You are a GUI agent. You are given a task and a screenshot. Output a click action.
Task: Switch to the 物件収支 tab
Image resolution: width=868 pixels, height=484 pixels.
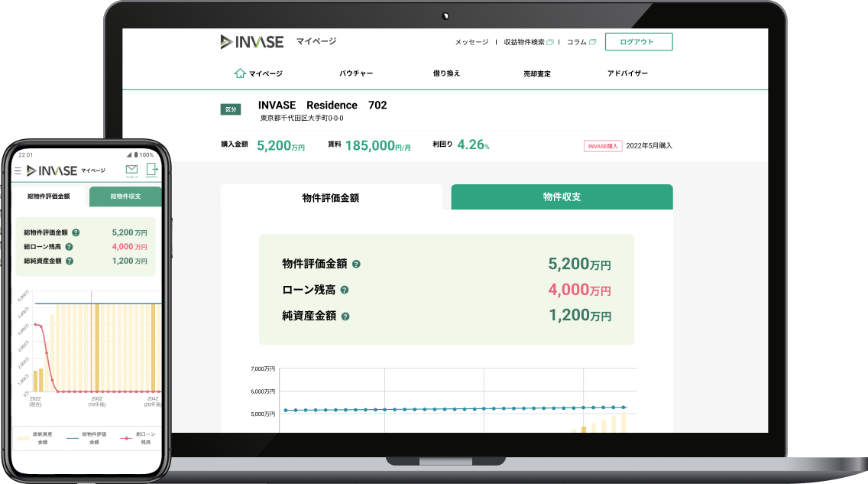[562, 197]
